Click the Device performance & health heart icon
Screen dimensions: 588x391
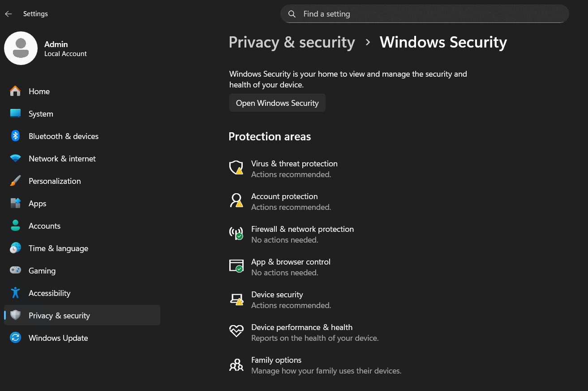click(236, 331)
